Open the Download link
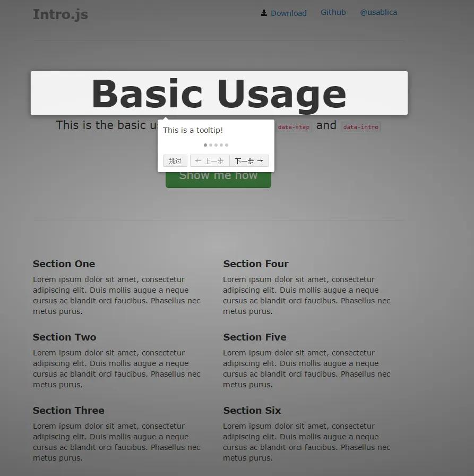 coord(288,13)
